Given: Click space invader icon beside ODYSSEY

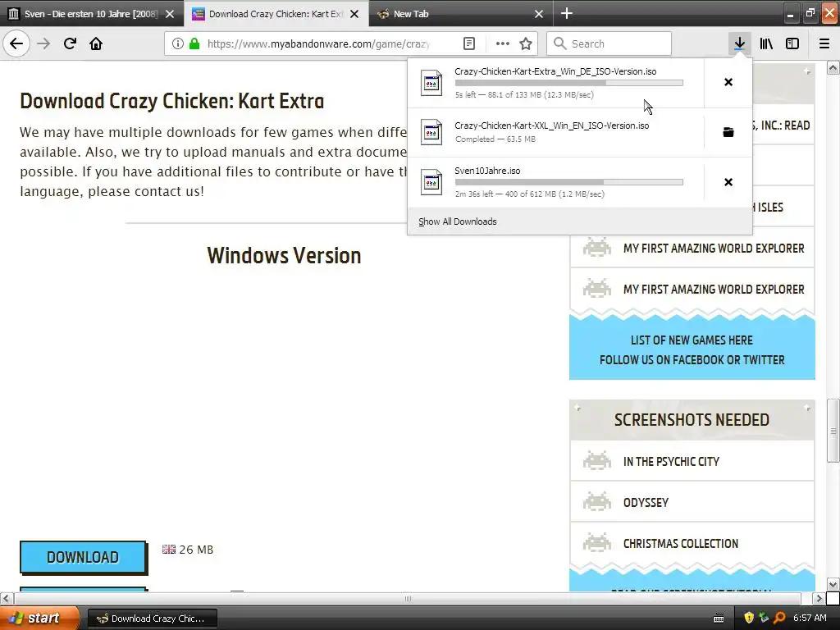Looking at the screenshot, I should click(x=597, y=502).
